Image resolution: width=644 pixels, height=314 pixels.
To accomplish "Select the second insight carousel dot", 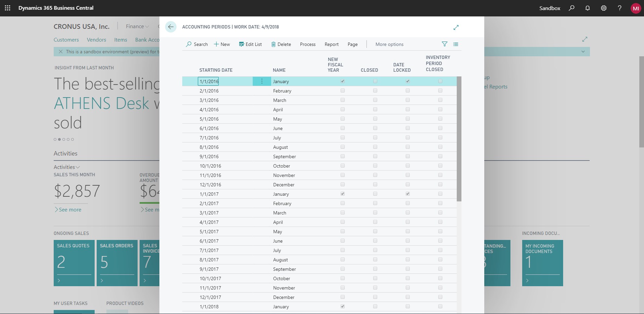I will coord(59,139).
